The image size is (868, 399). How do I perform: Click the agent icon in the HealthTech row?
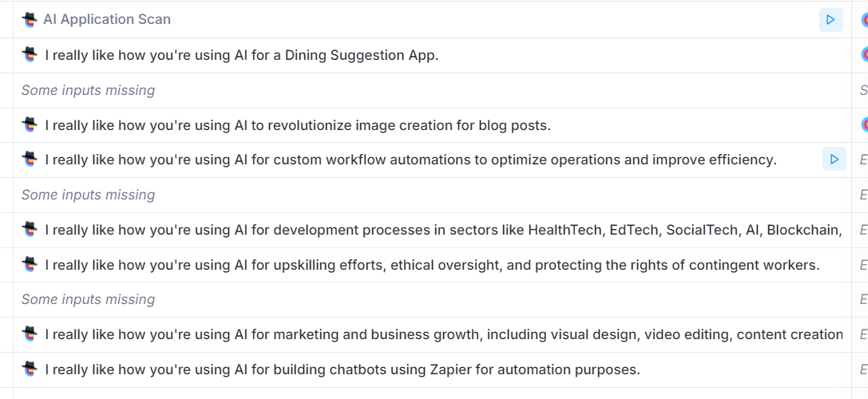pyautogui.click(x=30, y=230)
